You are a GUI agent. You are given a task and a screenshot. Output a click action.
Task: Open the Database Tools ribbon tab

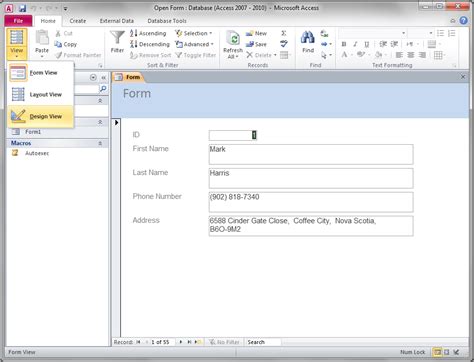pos(167,21)
